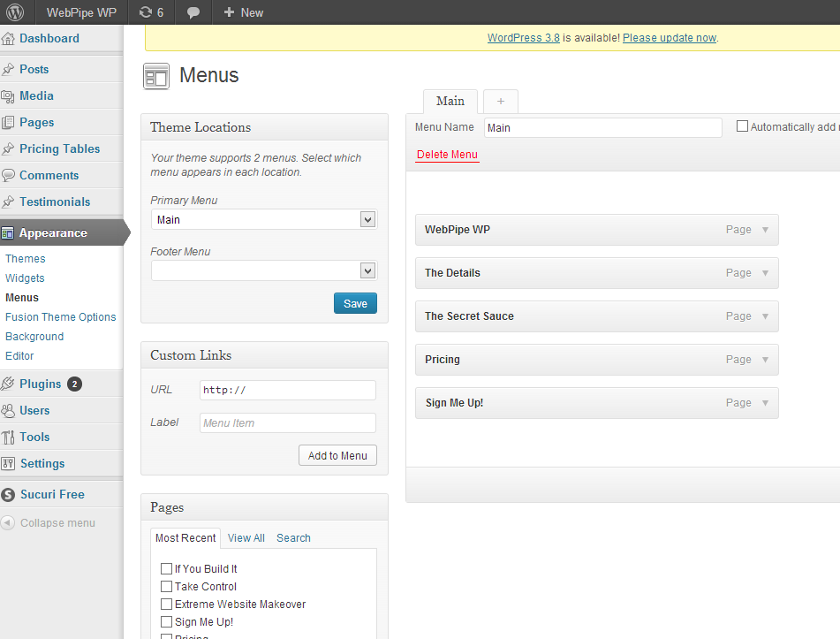
Task: Enable the 'Automatically add' pages checkbox
Action: tap(742, 126)
